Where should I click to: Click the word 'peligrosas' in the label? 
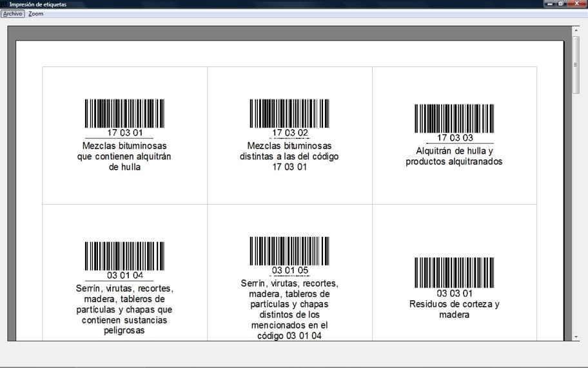tap(124, 331)
